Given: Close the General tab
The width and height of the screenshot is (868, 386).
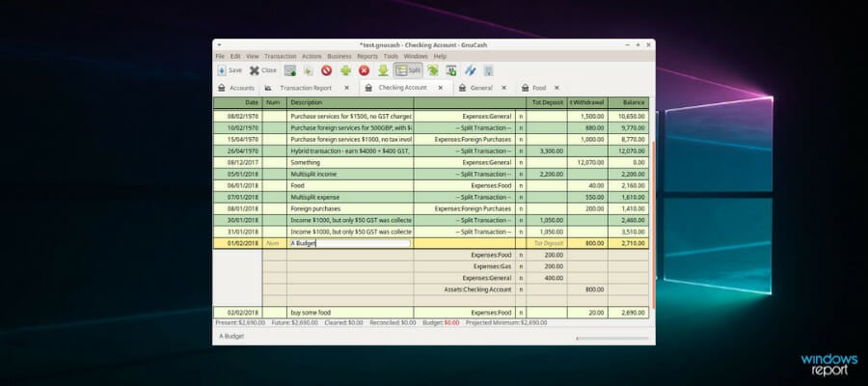Looking at the screenshot, I should pos(503,88).
